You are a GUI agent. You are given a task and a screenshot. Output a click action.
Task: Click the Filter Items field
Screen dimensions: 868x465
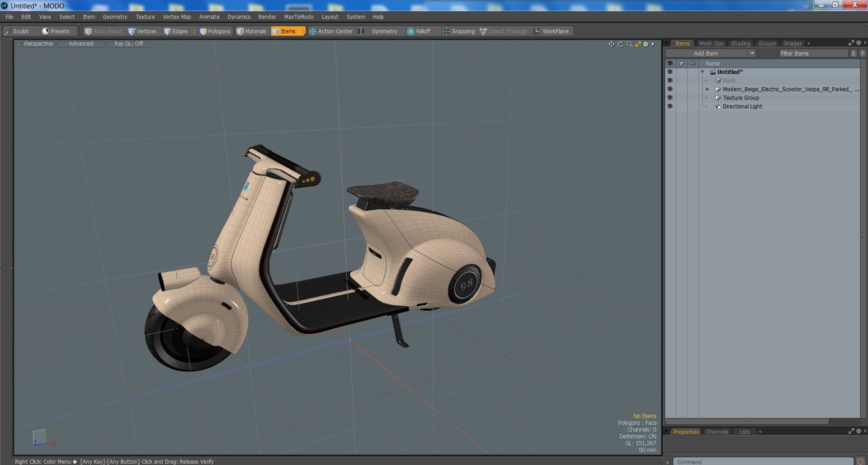813,53
